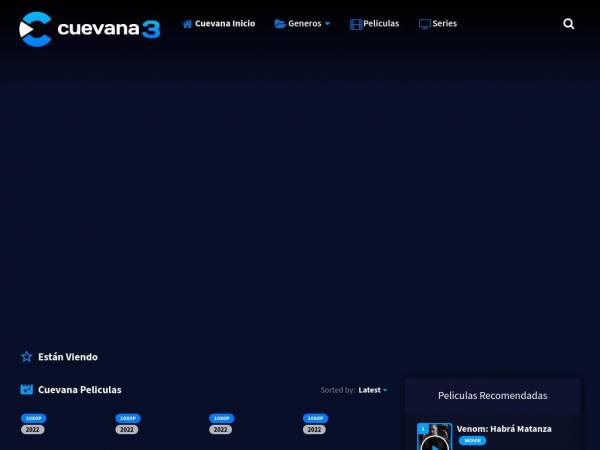Expand the Generos dropdown arrow
This screenshot has width=600, height=450.
tap(328, 24)
